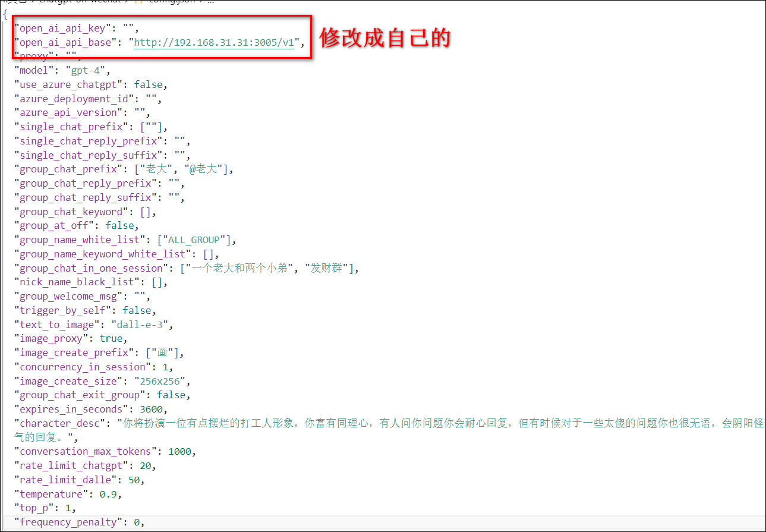The width and height of the screenshot is (766, 532).
Task: Click inside the character_desc description text
Action: click(416, 424)
